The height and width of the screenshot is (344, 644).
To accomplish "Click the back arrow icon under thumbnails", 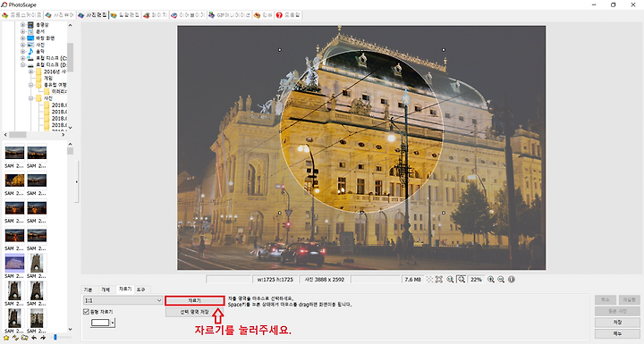I will (34, 338).
